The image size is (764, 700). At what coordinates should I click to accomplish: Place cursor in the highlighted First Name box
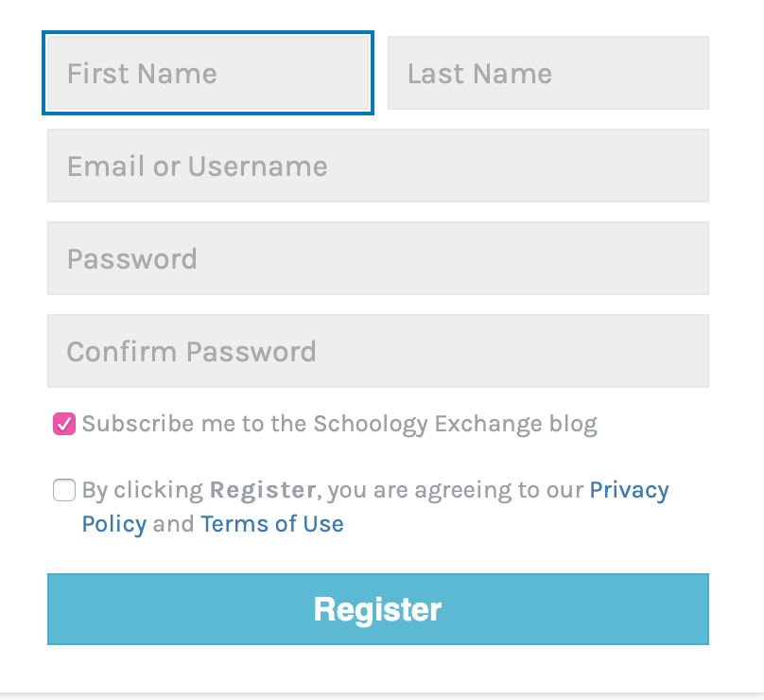208,73
